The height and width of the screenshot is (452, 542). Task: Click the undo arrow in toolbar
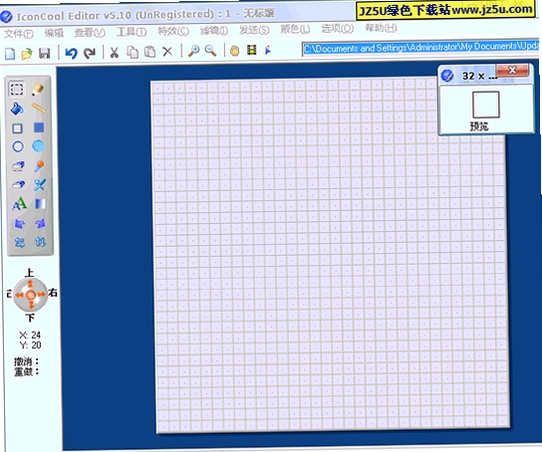click(x=71, y=53)
